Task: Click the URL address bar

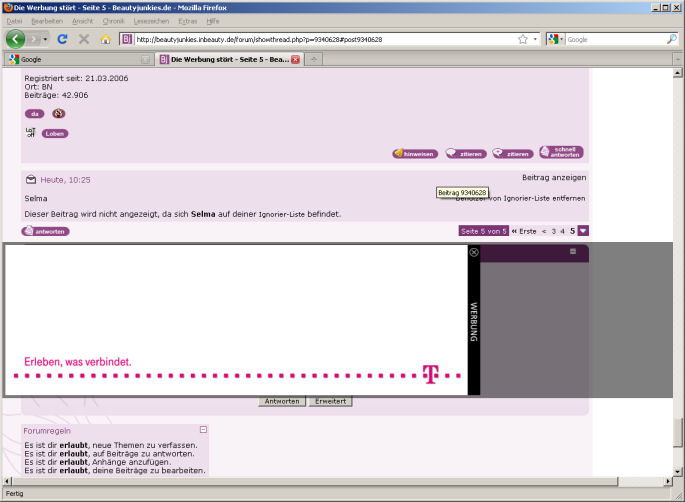Action: 320,39
